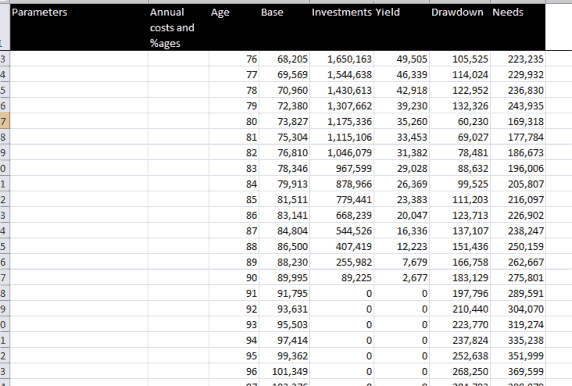Image resolution: width=572 pixels, height=386 pixels.
Task: Select the Needs column header cell
Action: [x=518, y=27]
